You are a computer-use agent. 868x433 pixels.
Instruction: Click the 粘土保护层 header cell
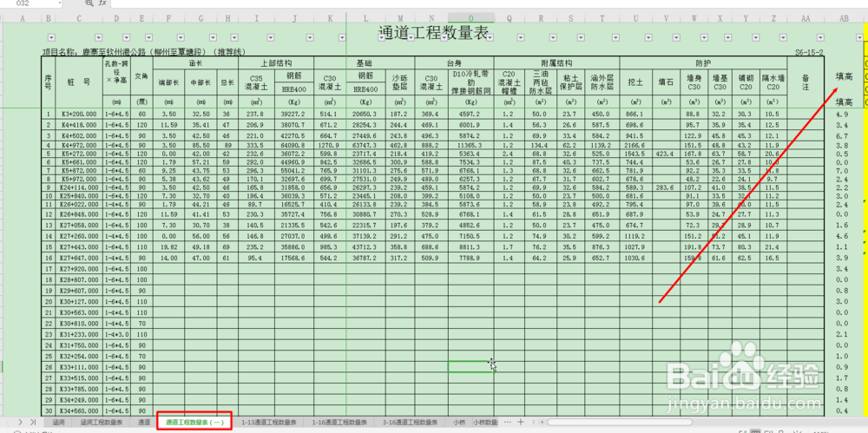[x=569, y=82]
